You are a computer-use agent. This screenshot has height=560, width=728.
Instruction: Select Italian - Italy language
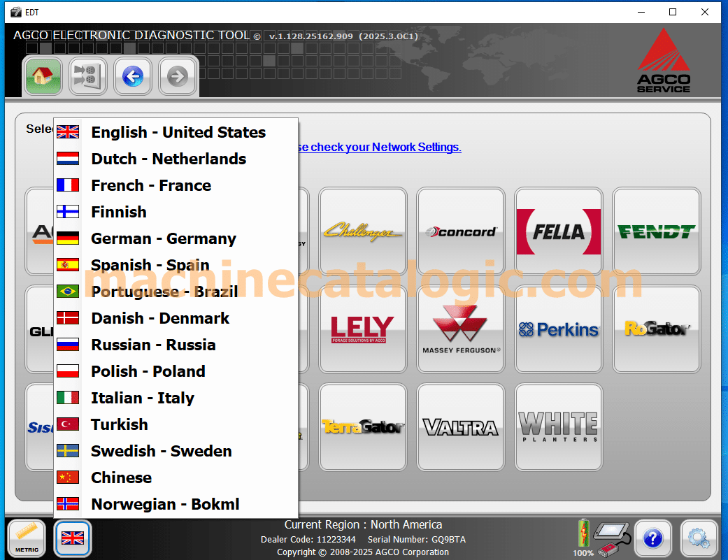tap(176, 398)
